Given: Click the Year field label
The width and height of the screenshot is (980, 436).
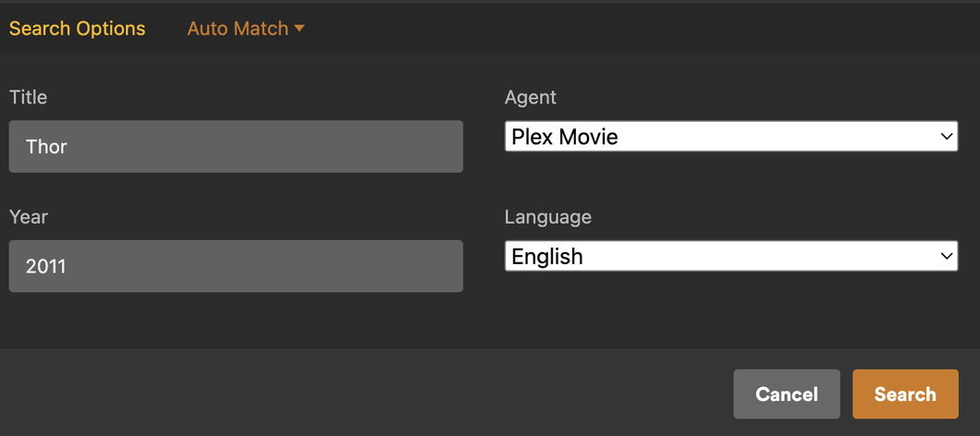Looking at the screenshot, I should click(28, 217).
